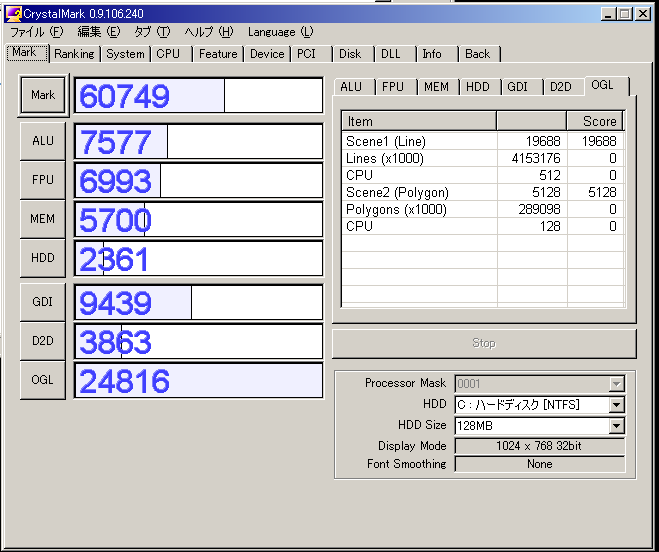The height and width of the screenshot is (552, 659).
Task: Select the Lines (x1000) row
Action: 483,158
